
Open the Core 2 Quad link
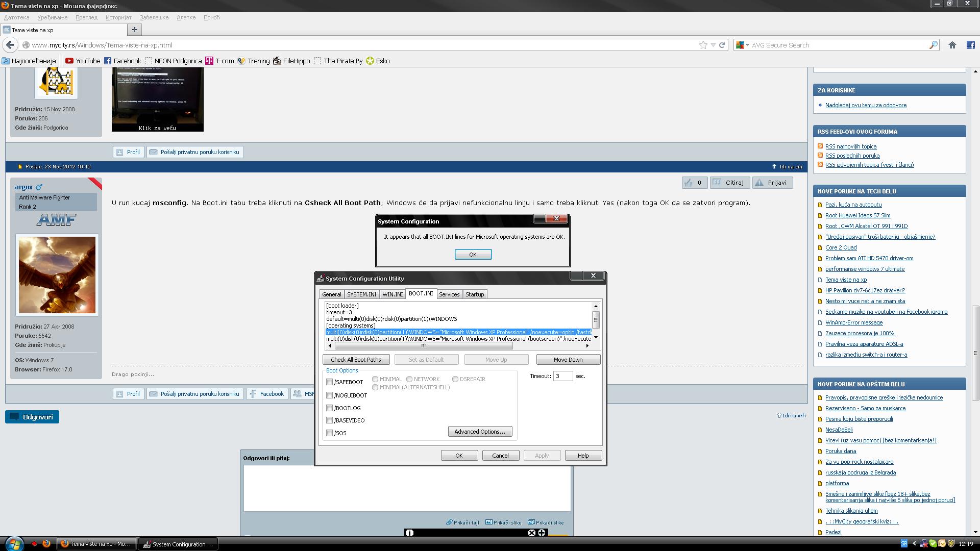841,247
